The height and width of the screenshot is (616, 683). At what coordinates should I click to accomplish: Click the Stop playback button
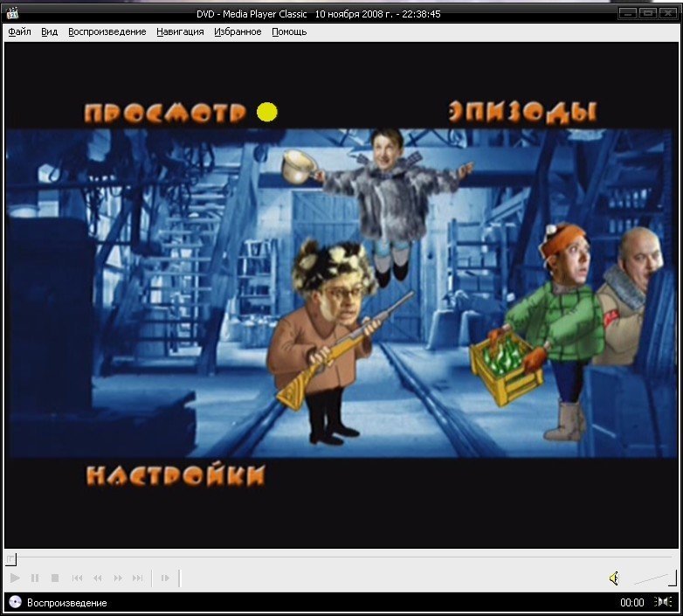coord(55,578)
